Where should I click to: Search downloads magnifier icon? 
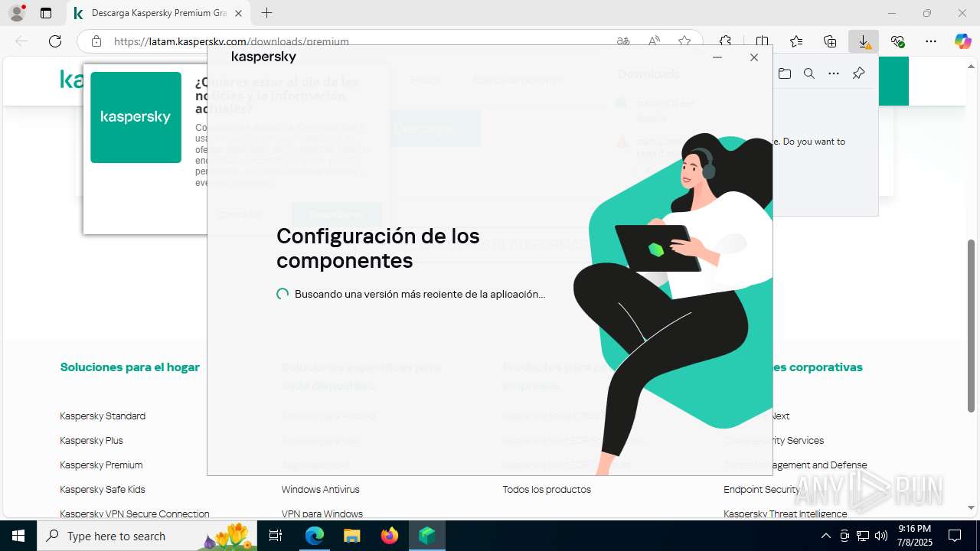point(809,73)
